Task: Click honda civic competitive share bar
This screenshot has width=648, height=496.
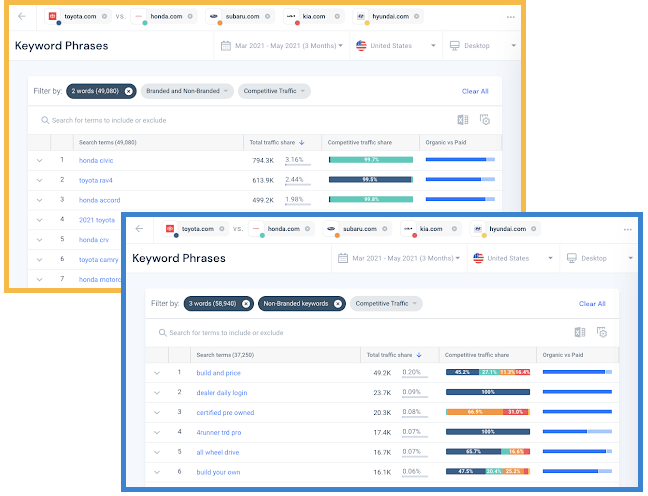Action: pyautogui.click(x=371, y=160)
